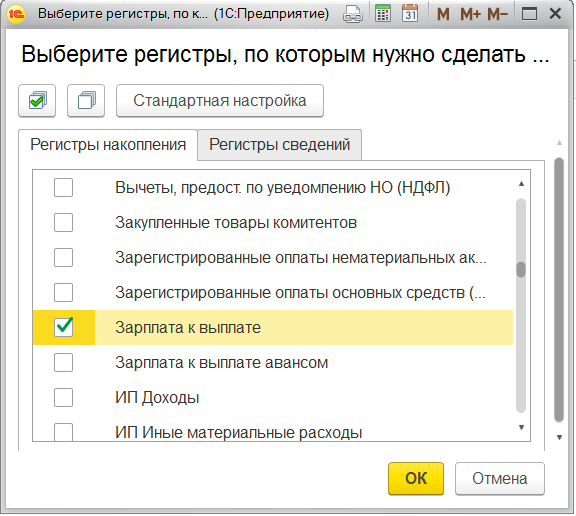Viewport: 576px width, 516px height.
Task: Click the check all registers icon
Action: (x=37, y=101)
